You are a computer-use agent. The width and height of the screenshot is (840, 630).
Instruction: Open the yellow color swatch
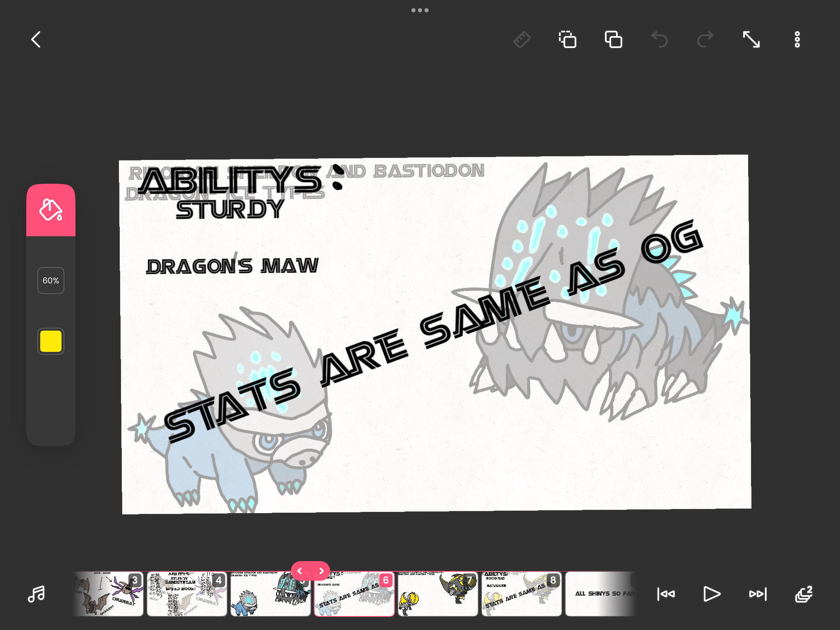point(51,341)
